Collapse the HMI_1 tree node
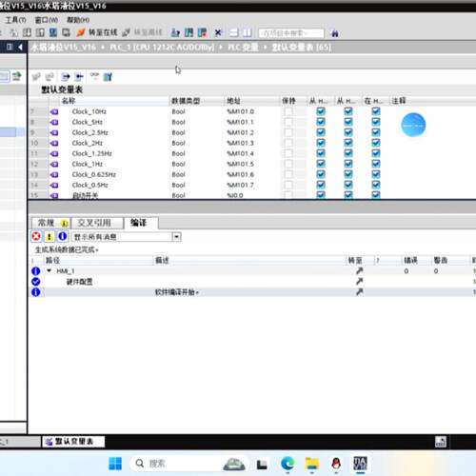This screenshot has width=476, height=476. (x=50, y=270)
